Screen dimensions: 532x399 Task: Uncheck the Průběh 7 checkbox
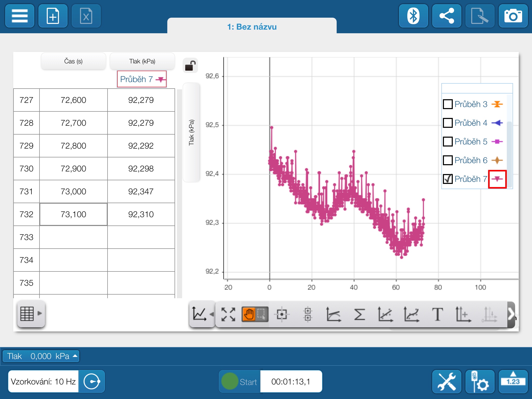click(x=448, y=179)
